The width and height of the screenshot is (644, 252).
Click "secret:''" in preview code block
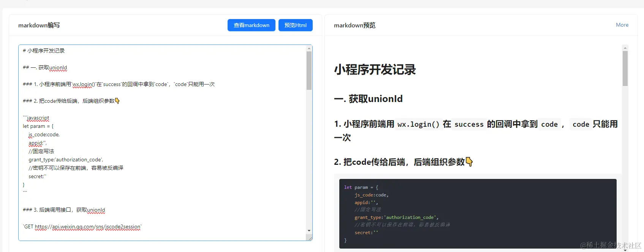coord(366,233)
